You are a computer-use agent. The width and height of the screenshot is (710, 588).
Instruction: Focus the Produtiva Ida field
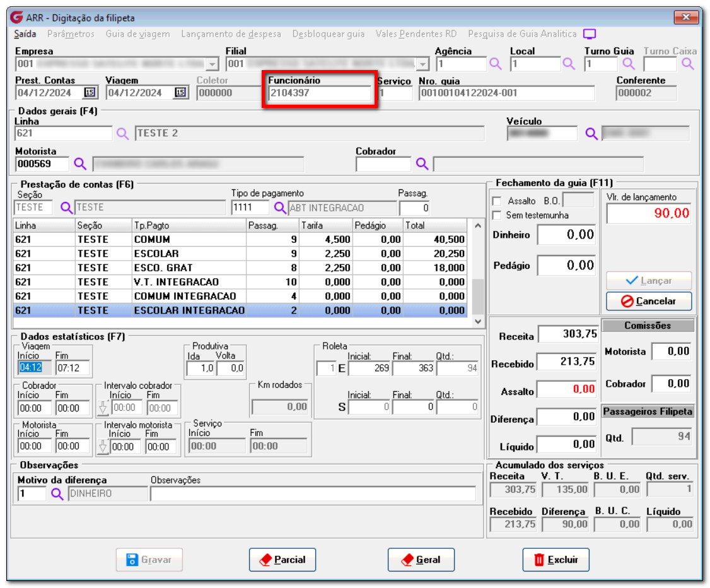click(x=201, y=368)
